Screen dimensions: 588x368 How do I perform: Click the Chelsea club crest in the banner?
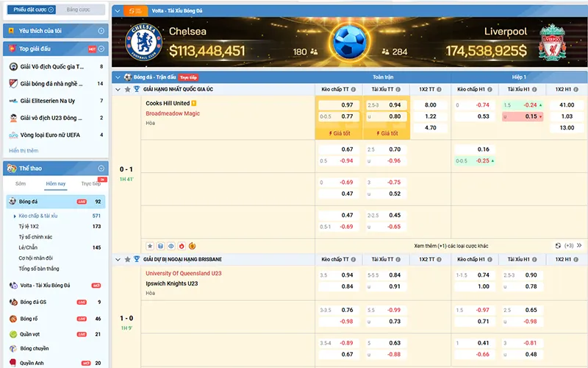point(143,42)
